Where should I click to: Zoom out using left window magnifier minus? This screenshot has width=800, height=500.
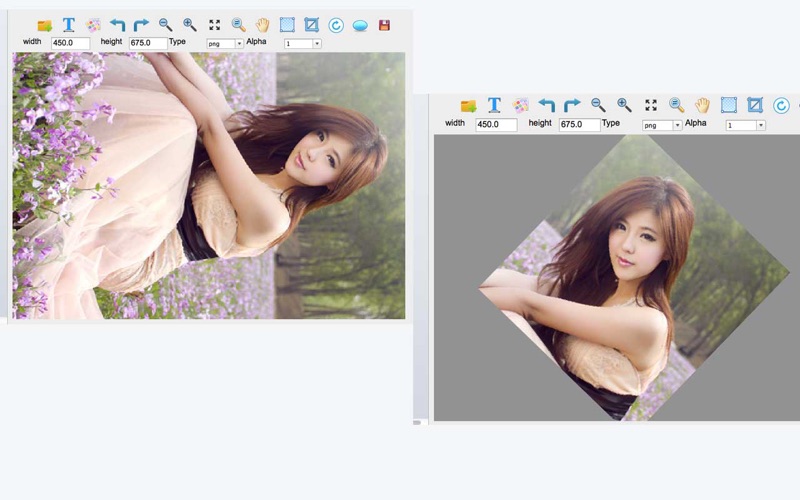[x=165, y=24]
